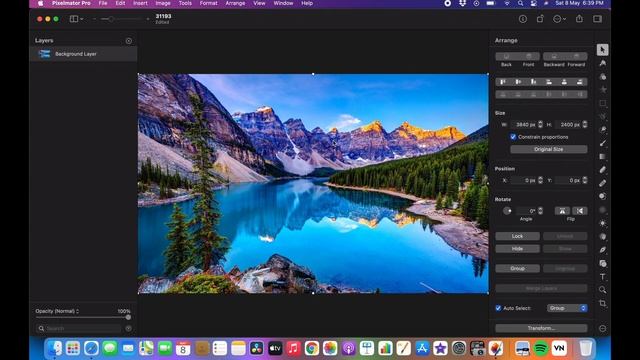The image size is (640, 360).
Task: Open the emoji-style more options dropdown in title bar
Action: click(559, 19)
